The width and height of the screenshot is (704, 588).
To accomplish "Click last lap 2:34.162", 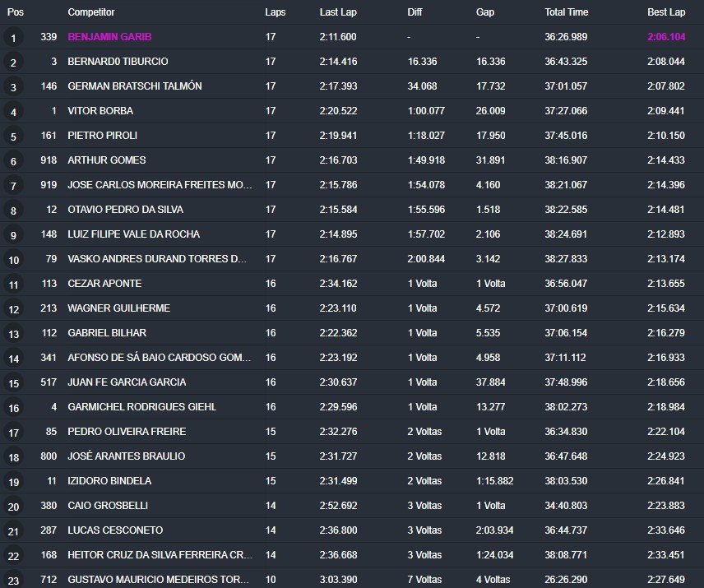I will 339,284.
